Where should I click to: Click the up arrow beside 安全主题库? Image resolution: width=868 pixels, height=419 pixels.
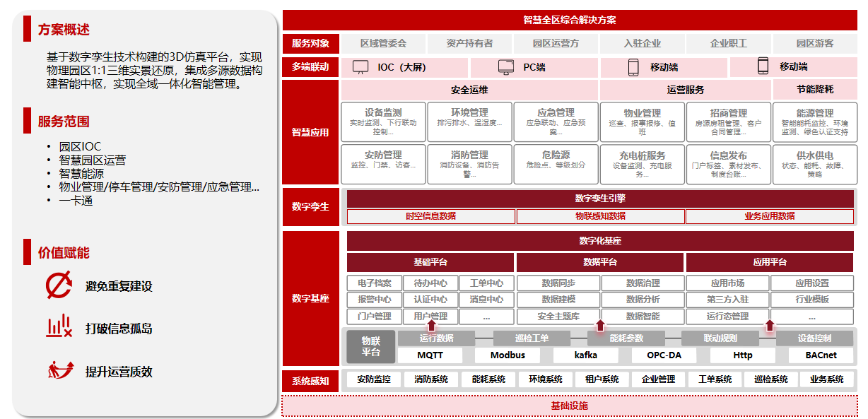click(x=600, y=325)
